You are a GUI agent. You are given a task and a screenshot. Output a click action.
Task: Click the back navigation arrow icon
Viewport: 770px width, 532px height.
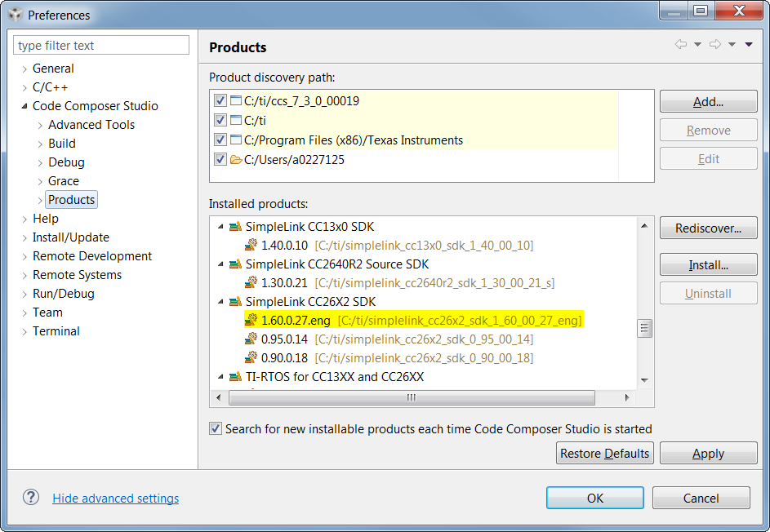pos(681,44)
